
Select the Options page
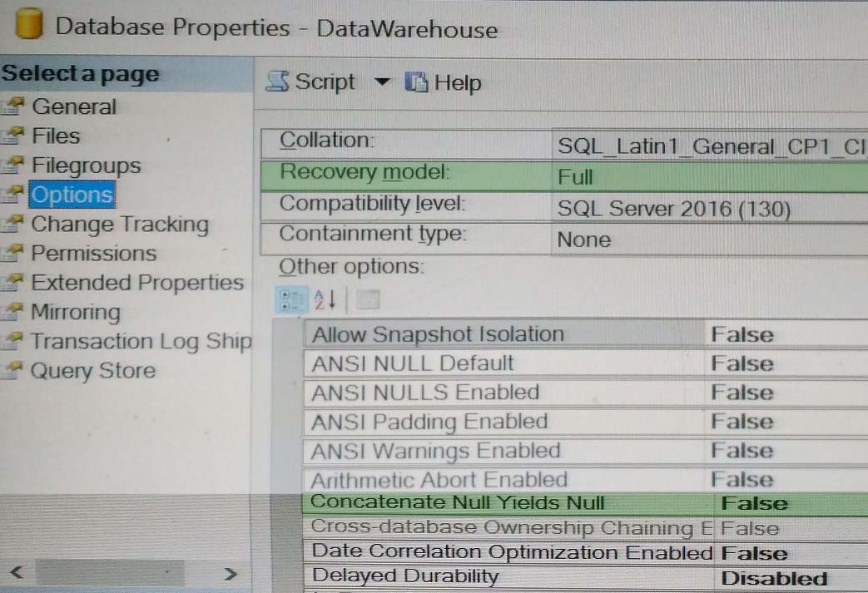click(72, 194)
